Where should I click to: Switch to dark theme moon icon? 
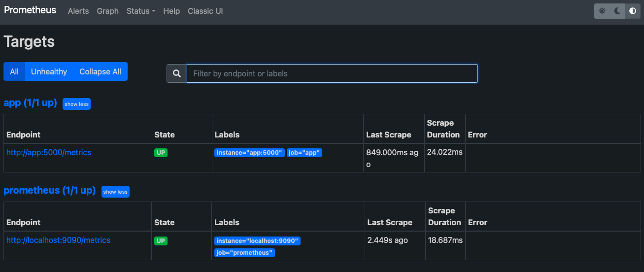coord(617,11)
